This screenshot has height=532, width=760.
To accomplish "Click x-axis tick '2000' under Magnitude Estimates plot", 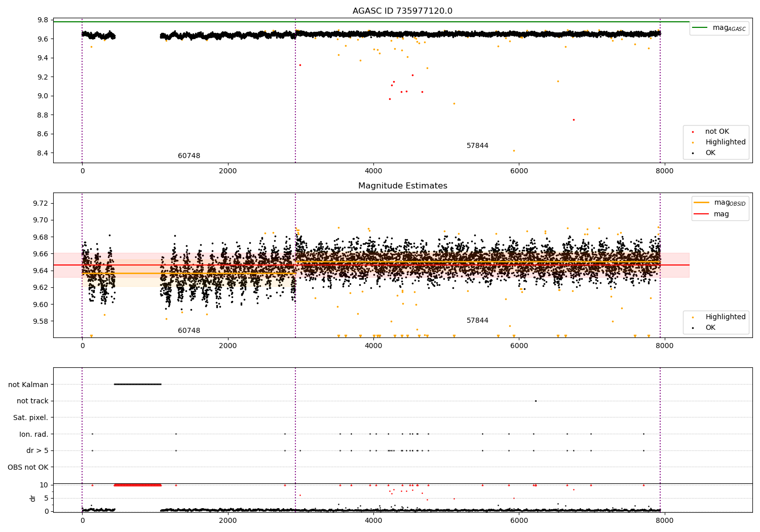I will click(x=228, y=346).
